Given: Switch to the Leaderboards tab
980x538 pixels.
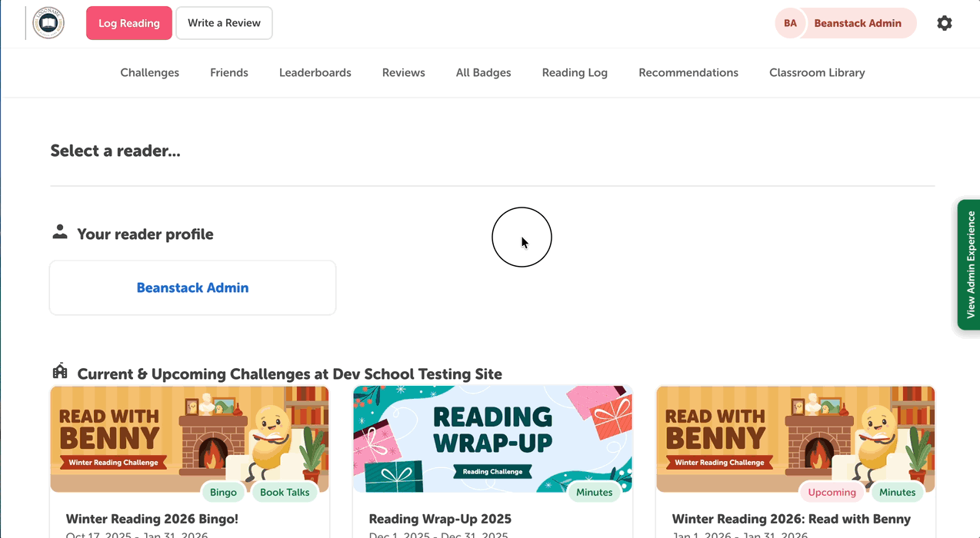Looking at the screenshot, I should pyautogui.click(x=315, y=73).
